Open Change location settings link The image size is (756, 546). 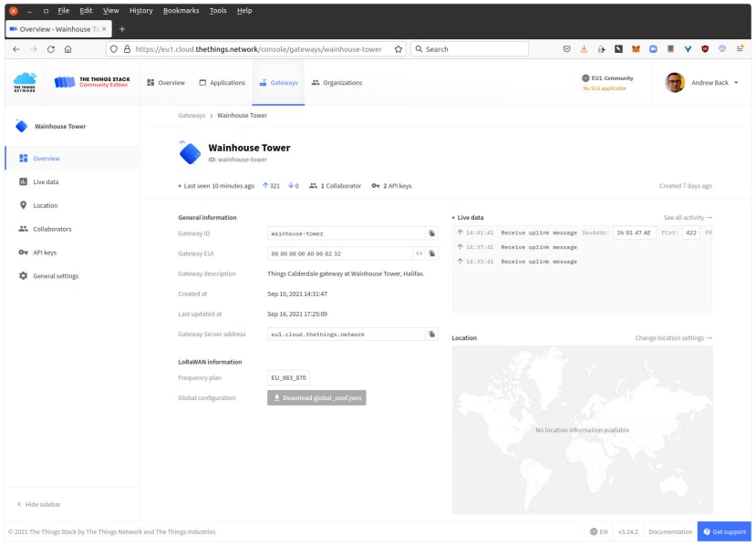673,338
